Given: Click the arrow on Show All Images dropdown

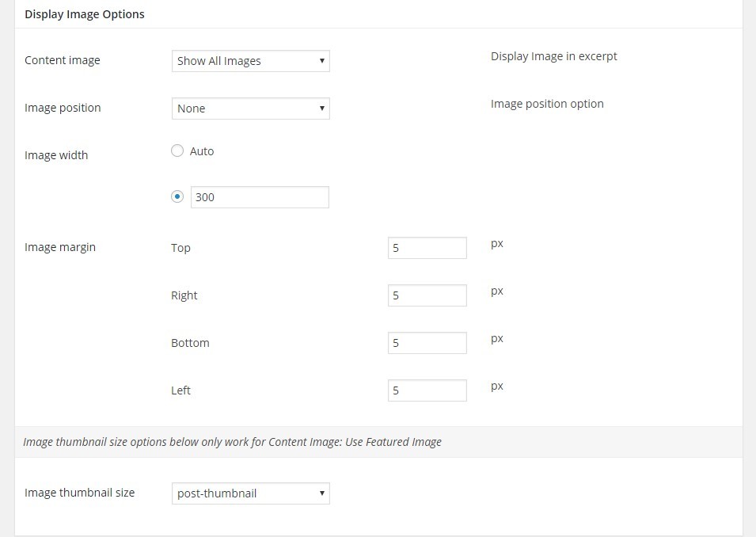Looking at the screenshot, I should click(x=321, y=61).
